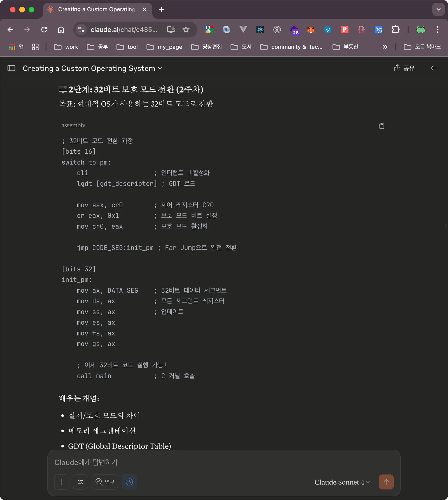The height and width of the screenshot is (500, 448).
Task: Click the install app icon in address bar
Action: click(171, 30)
